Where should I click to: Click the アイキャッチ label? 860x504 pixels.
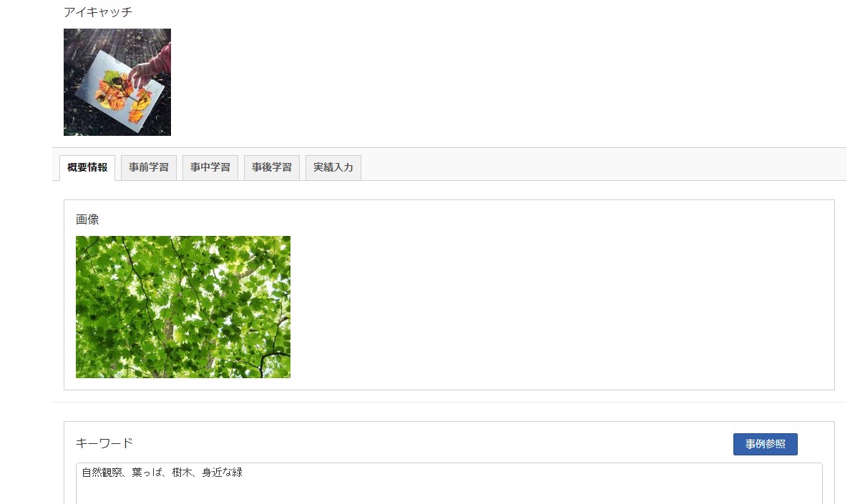(98, 12)
